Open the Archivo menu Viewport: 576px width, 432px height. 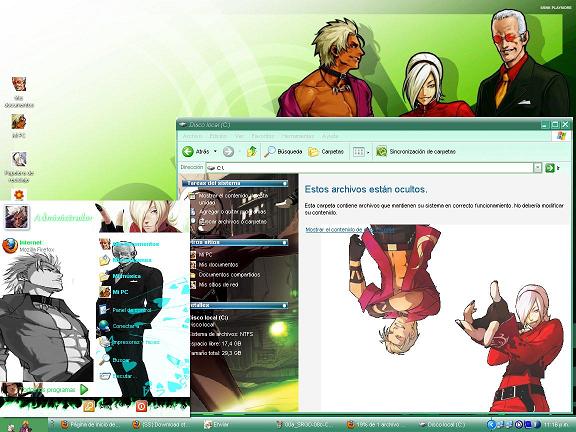coord(192,136)
